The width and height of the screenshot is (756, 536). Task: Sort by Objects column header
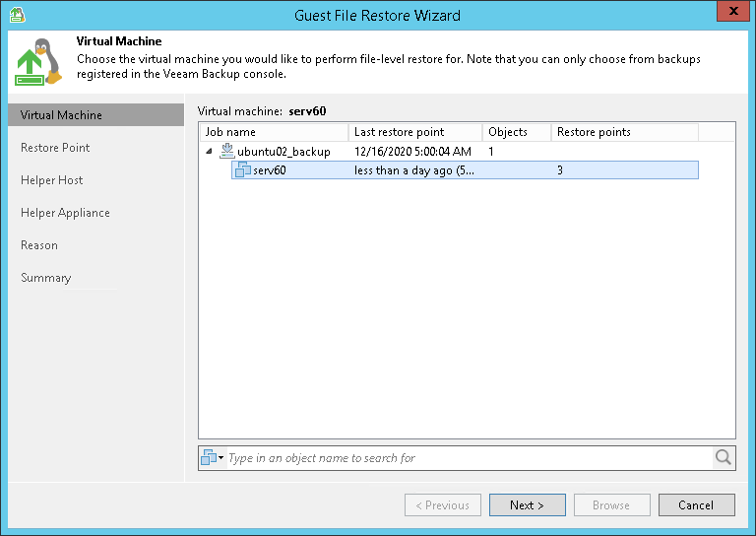(x=517, y=132)
